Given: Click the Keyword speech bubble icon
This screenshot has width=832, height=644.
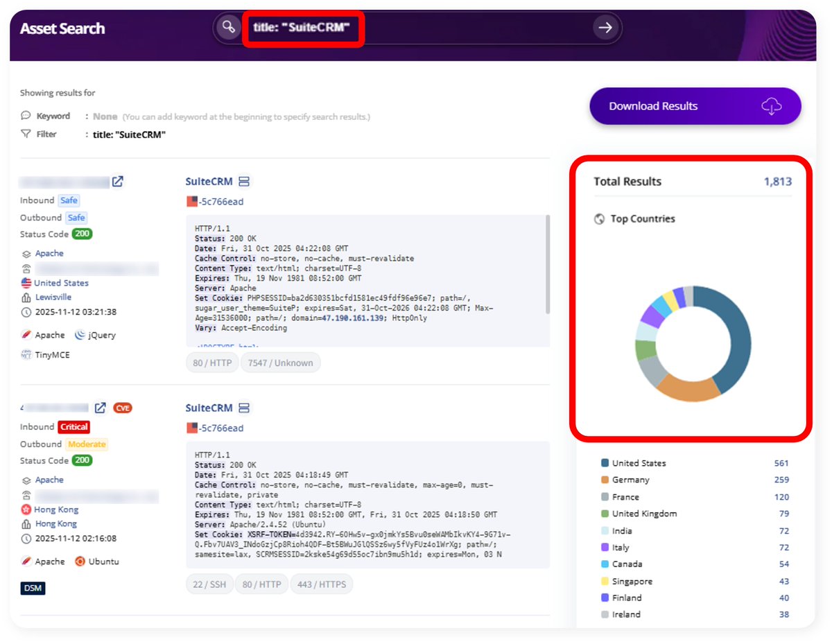Looking at the screenshot, I should 26,116.
